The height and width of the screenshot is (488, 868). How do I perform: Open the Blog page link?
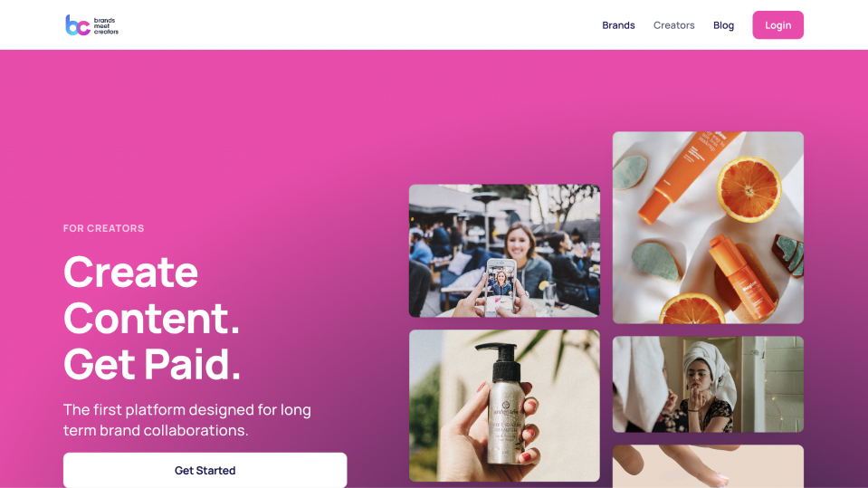(723, 25)
